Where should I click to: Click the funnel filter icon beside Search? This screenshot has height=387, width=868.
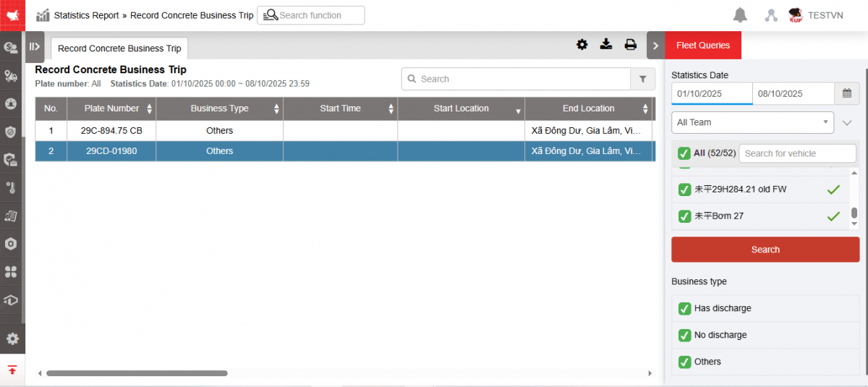642,79
